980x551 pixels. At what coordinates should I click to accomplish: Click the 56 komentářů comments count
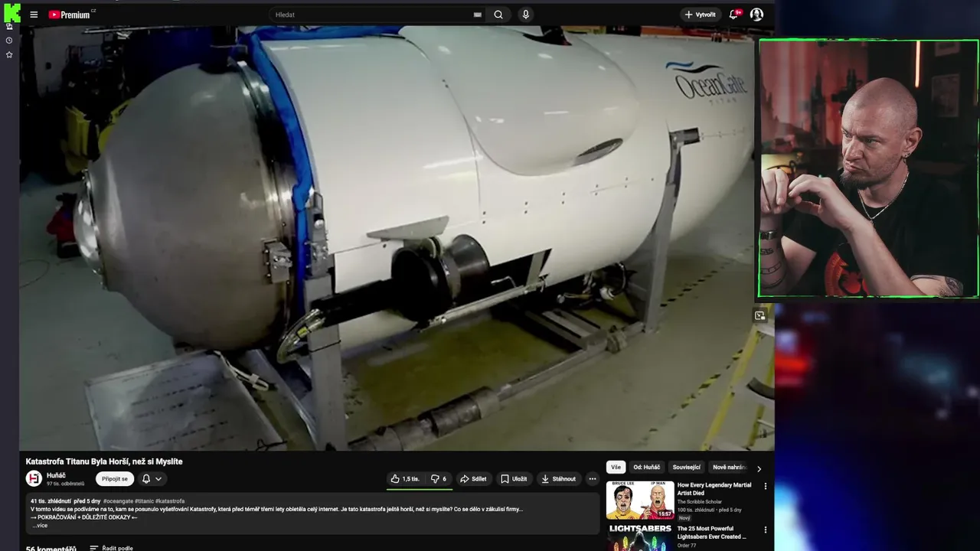coord(51,548)
